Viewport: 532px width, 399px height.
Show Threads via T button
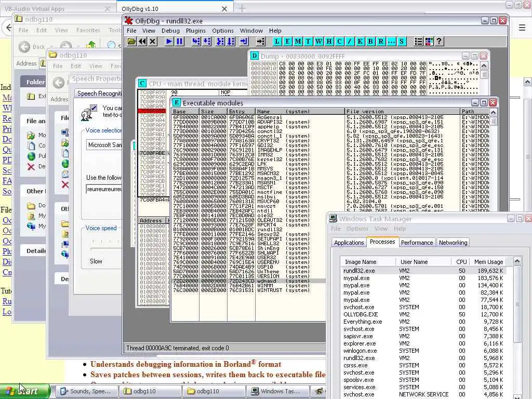(308, 42)
